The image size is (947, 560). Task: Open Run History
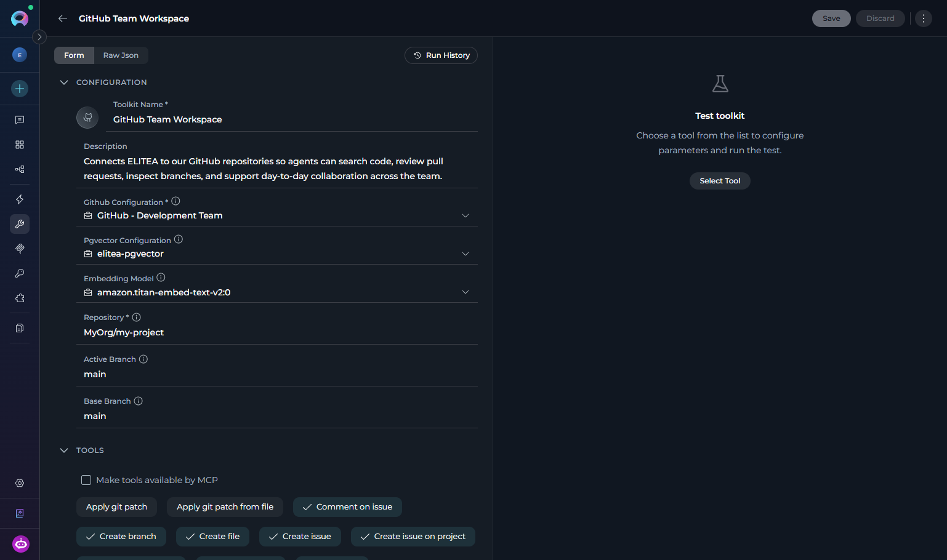[x=441, y=55]
